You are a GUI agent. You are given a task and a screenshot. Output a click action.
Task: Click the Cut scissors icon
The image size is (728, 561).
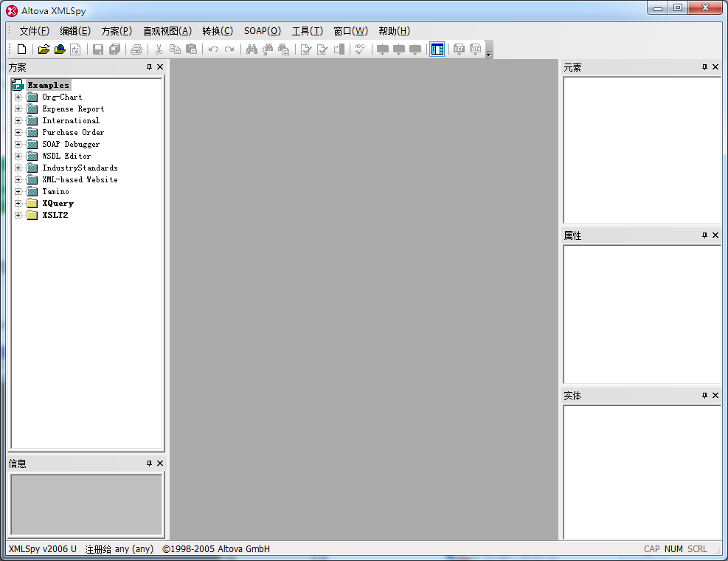click(x=159, y=49)
